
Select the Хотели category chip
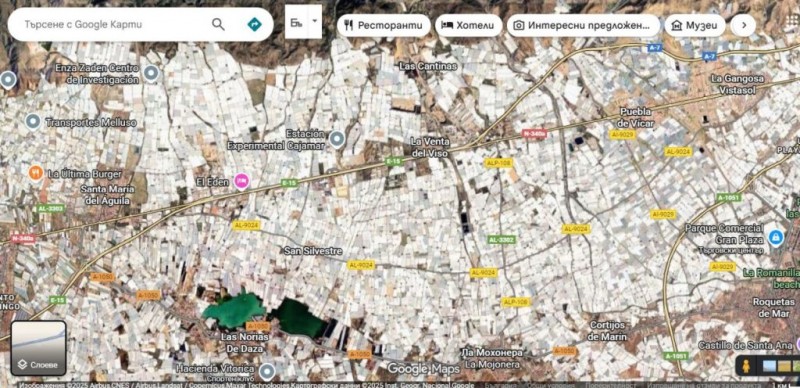[x=468, y=25]
